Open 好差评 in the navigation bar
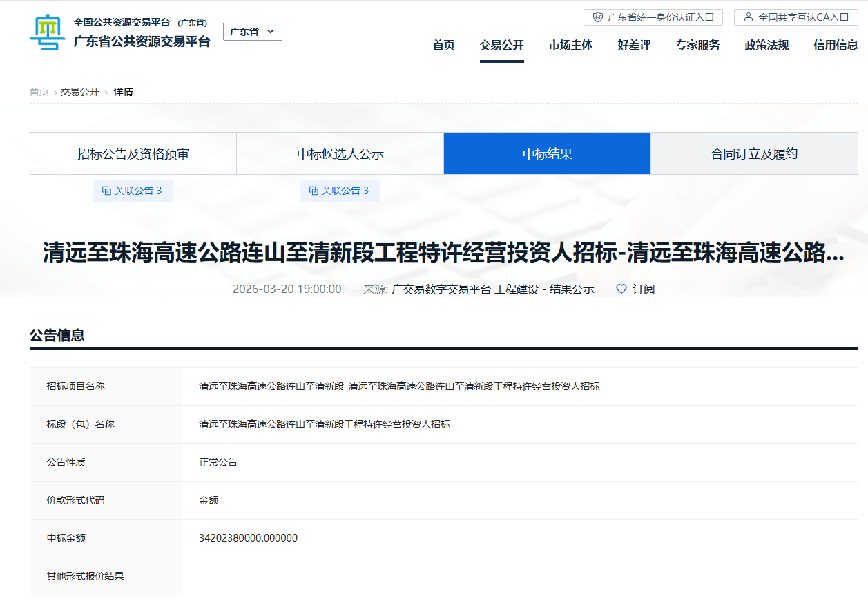The width and height of the screenshot is (868, 610). pos(634,46)
